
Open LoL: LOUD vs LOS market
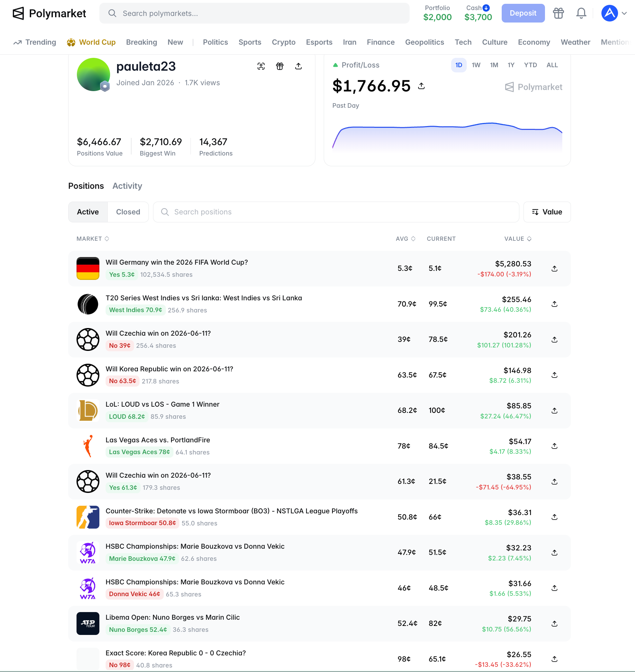click(x=162, y=404)
